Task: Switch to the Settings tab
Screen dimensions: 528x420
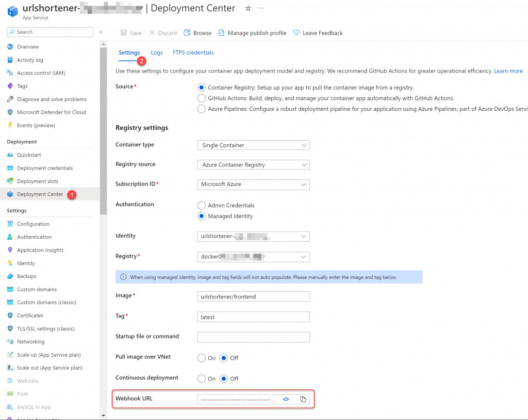Action: tap(129, 53)
